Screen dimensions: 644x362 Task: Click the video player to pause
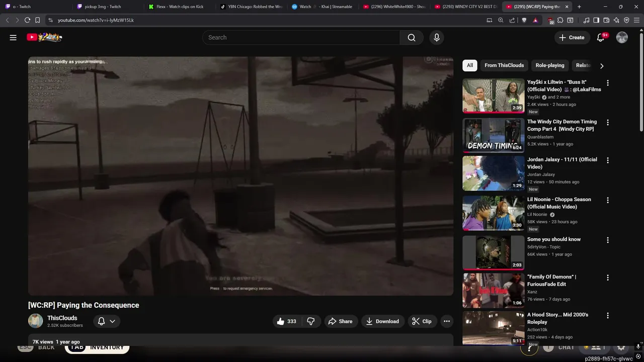click(240, 176)
